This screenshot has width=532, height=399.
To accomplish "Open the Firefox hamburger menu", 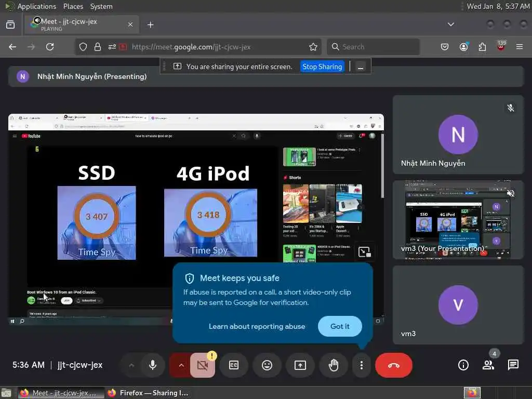I will (x=520, y=47).
